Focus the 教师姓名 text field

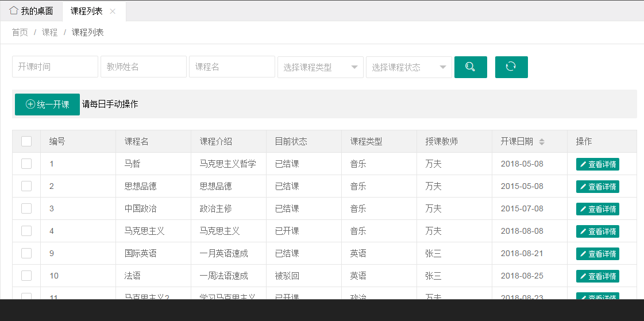click(x=144, y=67)
